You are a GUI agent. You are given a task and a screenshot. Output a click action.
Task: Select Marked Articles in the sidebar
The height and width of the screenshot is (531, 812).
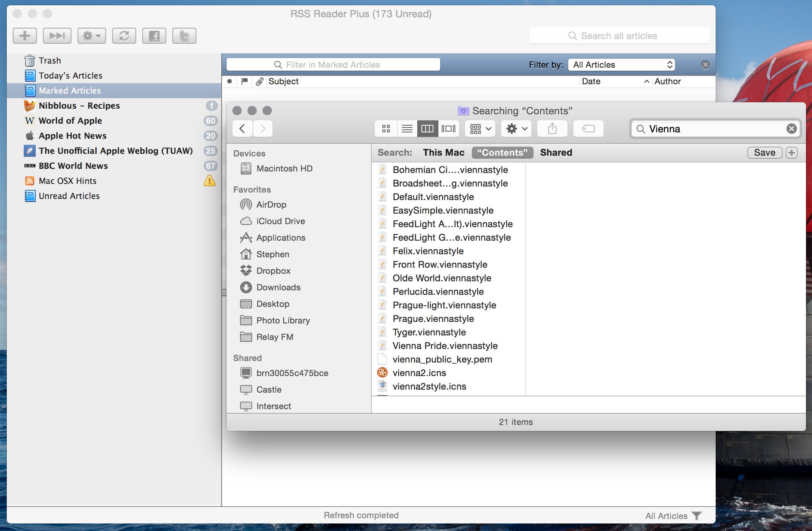tap(70, 90)
